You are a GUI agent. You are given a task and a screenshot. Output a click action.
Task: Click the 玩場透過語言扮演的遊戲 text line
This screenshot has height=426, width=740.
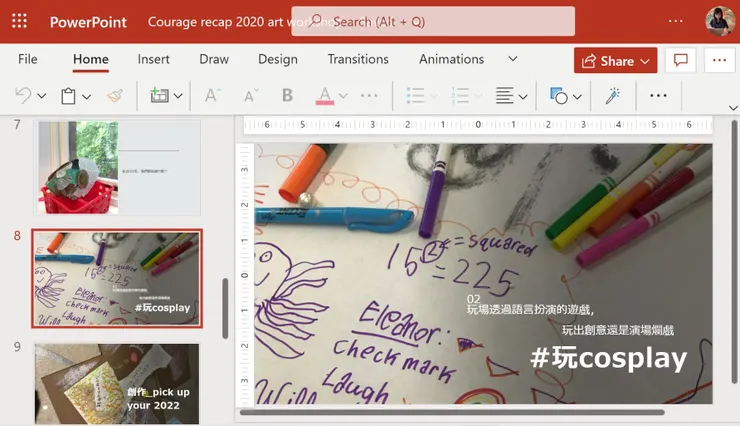[530, 309]
